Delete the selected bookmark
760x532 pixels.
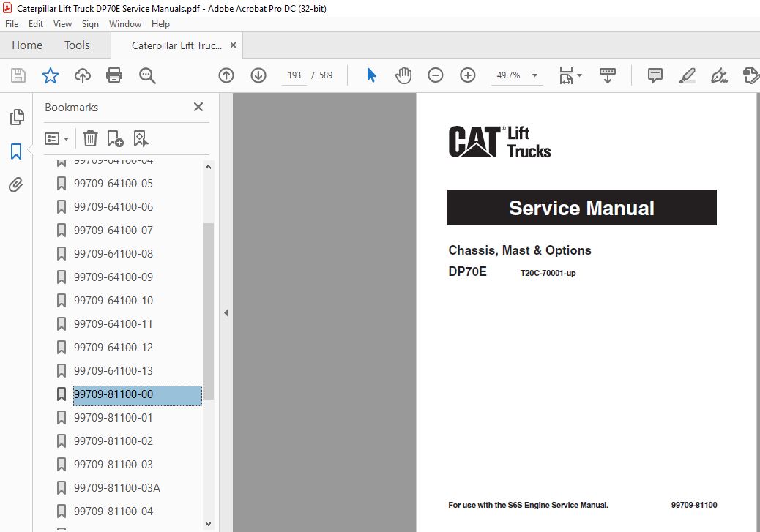[x=90, y=138]
